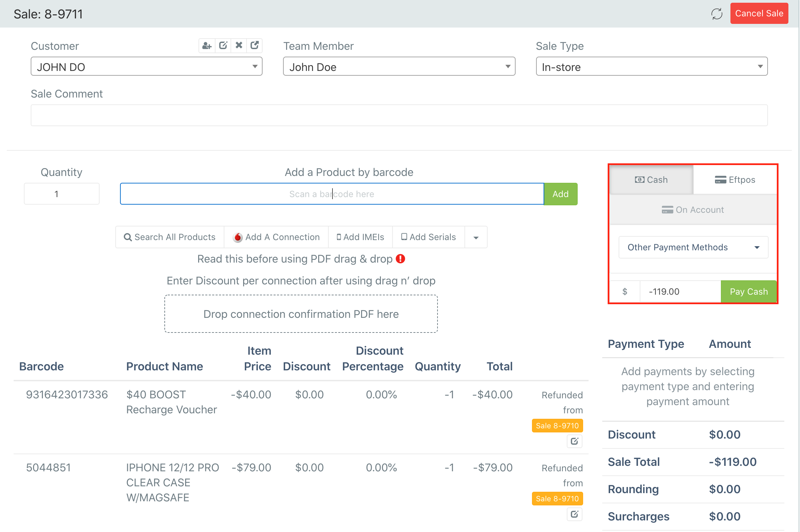Select the Eftpos payment tab

735,180
